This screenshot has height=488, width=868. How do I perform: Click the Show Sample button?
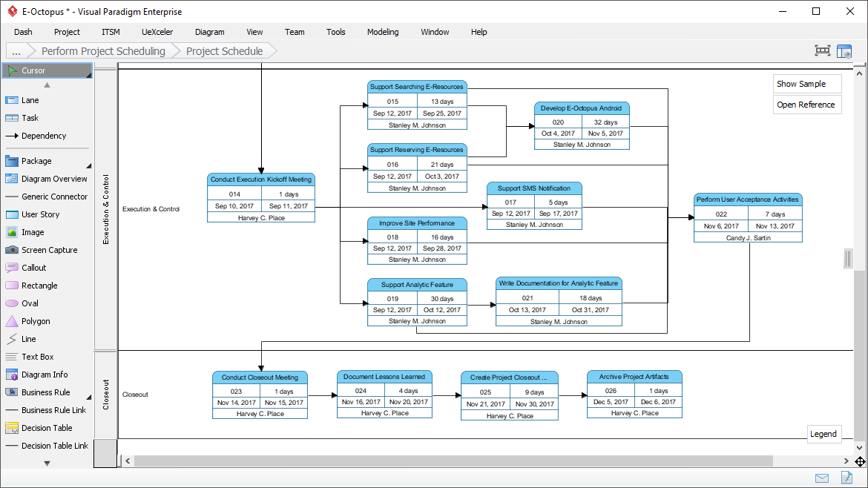[x=806, y=84]
